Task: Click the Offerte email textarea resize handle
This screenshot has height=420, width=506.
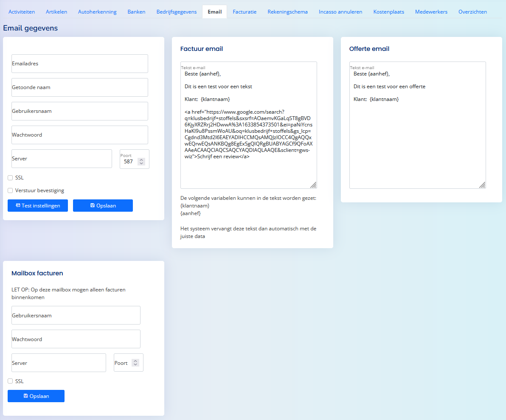Action: (482, 185)
